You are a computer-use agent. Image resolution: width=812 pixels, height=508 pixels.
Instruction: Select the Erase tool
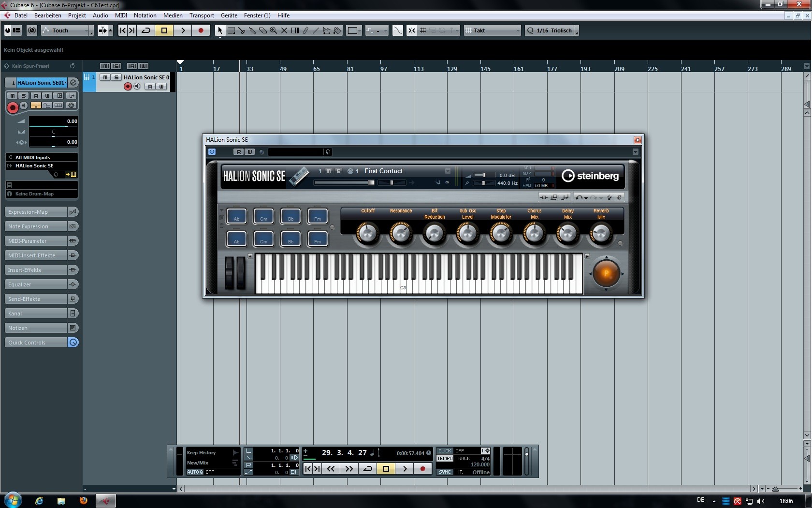263,30
